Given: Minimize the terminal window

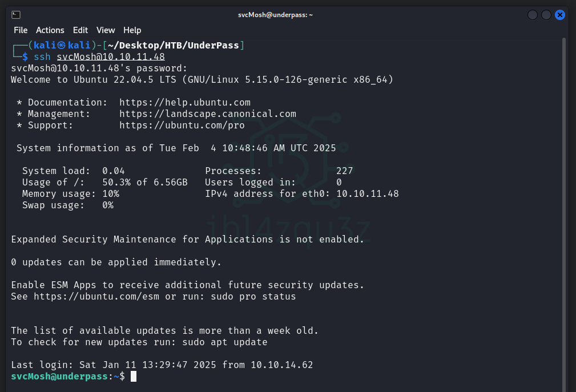Looking at the screenshot, I should pos(533,15).
